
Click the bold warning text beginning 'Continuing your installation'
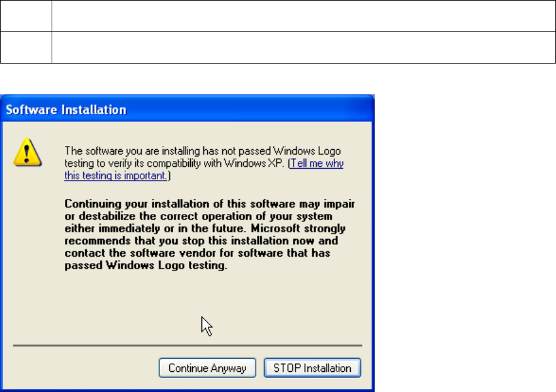[x=210, y=235]
